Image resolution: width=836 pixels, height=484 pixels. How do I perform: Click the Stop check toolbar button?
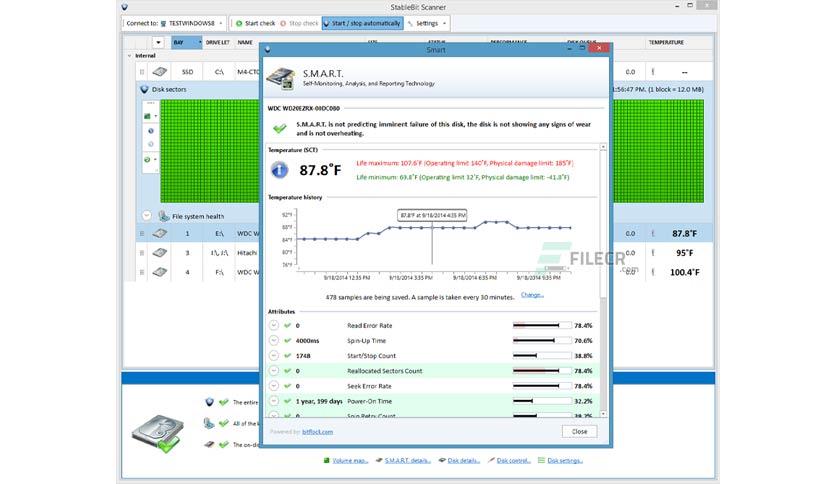(299, 23)
